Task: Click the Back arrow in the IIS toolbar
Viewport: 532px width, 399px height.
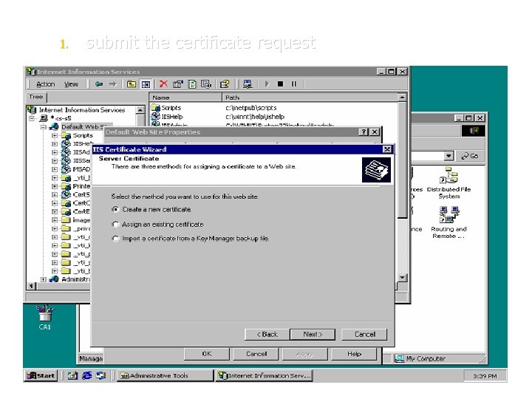Action: pos(99,83)
